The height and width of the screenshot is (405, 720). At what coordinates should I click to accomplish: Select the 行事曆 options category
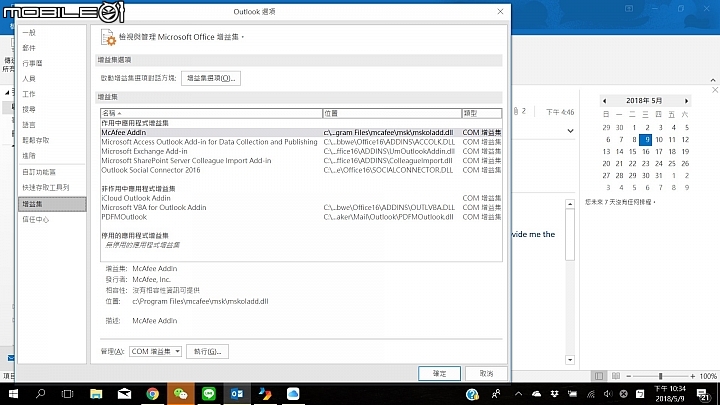52,63
